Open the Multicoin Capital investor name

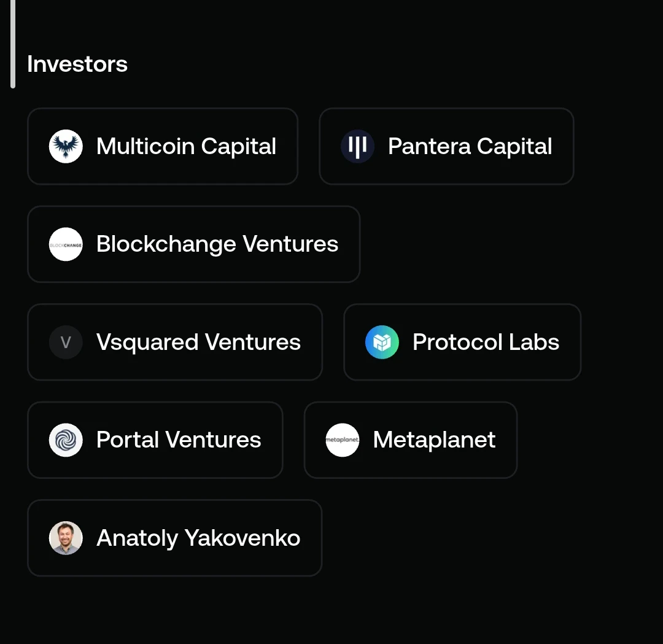(x=186, y=147)
